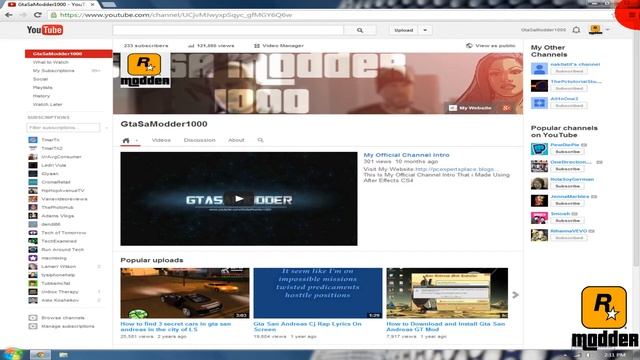Open the account menu dropdown arrow

click(608, 29)
